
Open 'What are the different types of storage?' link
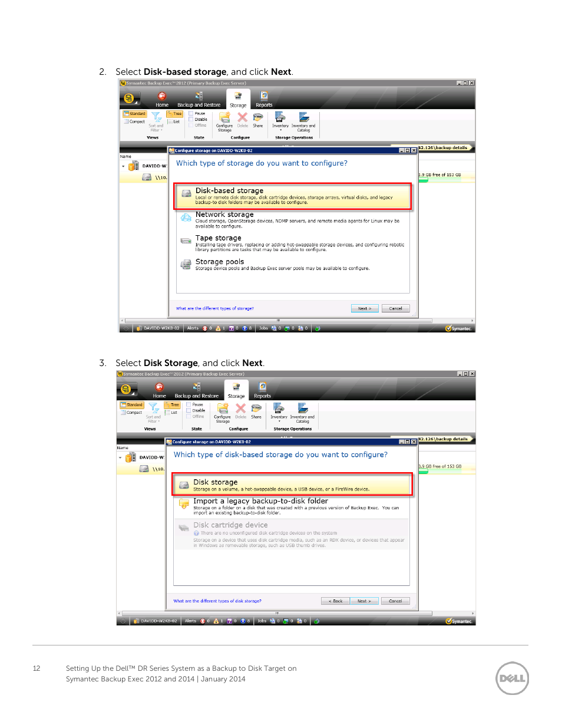coord(215,308)
